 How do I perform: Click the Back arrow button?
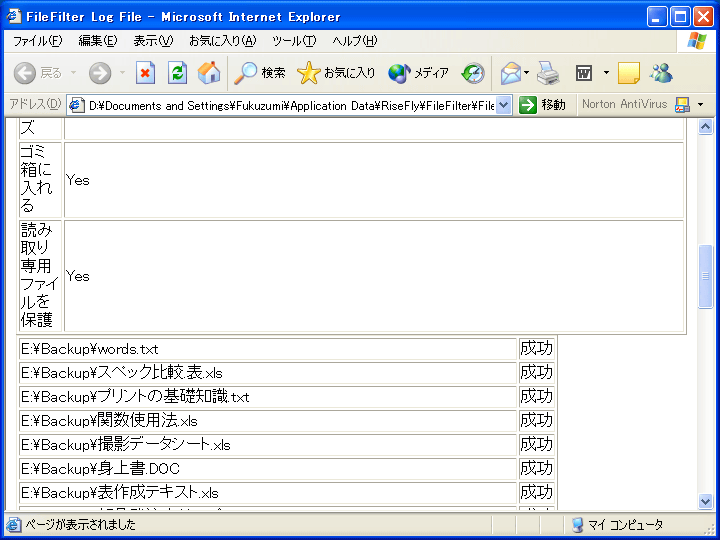(x=25, y=73)
